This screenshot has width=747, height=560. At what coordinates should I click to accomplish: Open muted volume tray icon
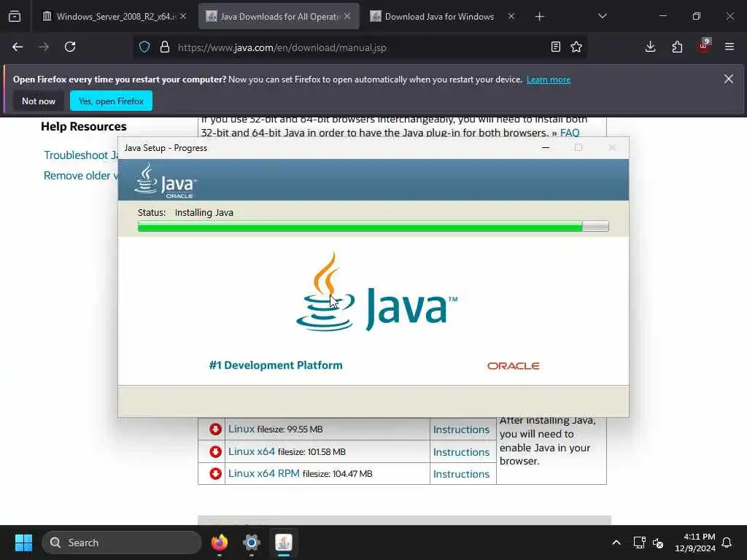(658, 542)
